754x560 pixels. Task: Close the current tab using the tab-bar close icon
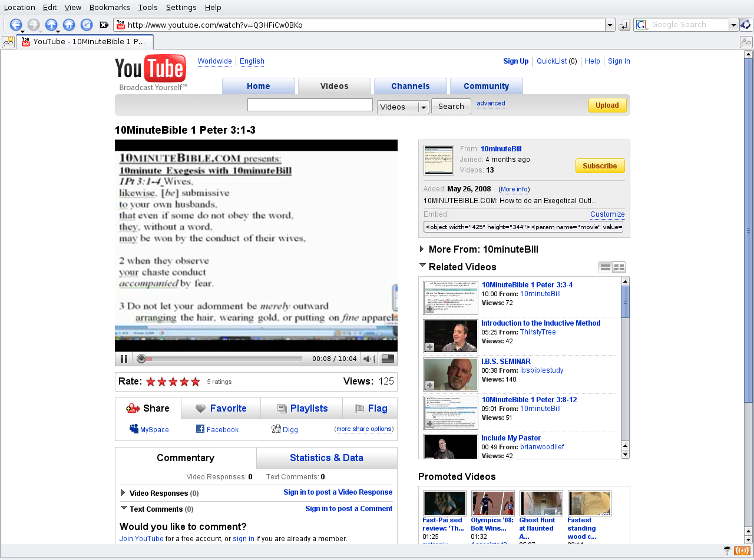coord(746,42)
